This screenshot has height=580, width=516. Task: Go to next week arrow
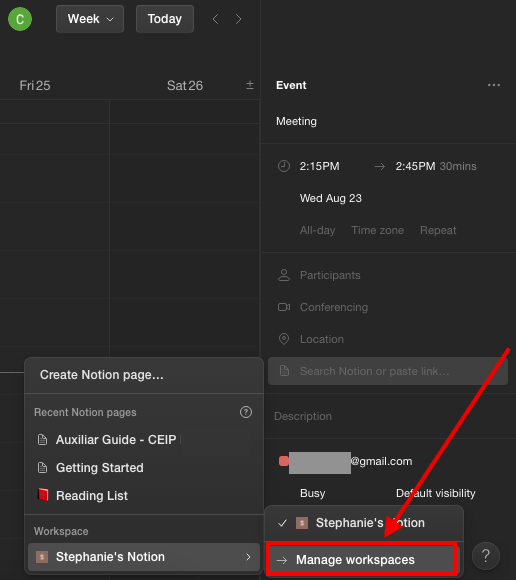239,19
